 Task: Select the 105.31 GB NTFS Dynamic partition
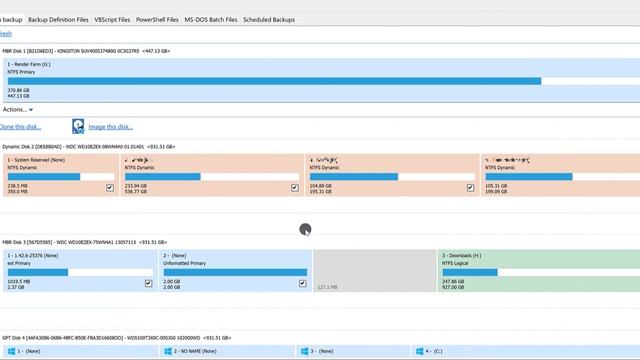561,175
